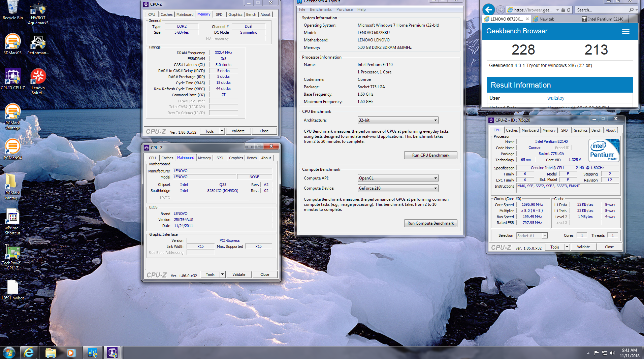Show hidden system tray icons
The image size is (644, 359).
[588, 353]
